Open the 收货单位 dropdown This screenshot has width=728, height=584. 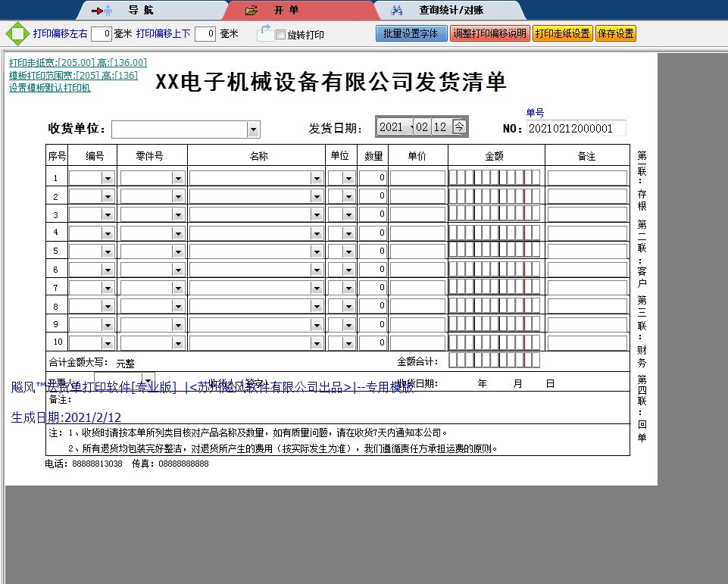point(253,129)
